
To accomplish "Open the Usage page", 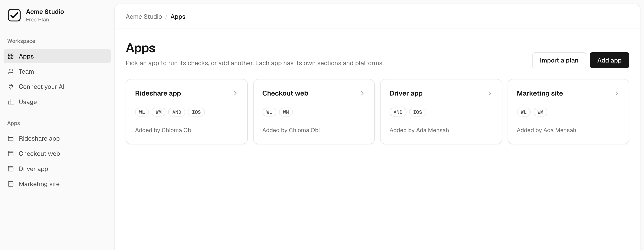I will (57, 102).
